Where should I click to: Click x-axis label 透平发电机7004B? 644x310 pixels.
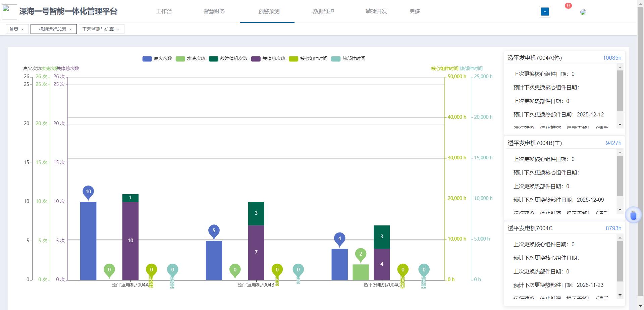[x=256, y=285]
